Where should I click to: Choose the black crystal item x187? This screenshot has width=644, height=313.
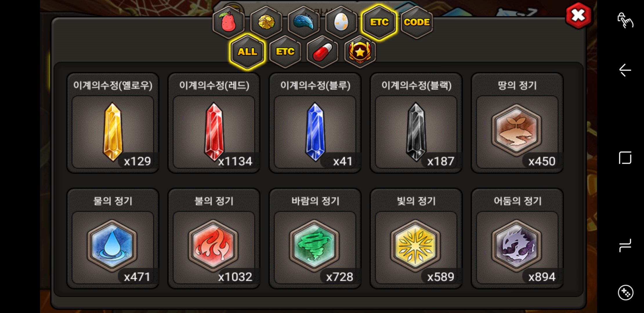pos(416,123)
